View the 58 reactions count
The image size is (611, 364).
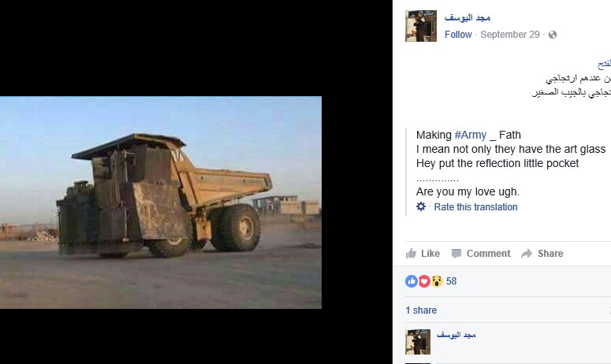[x=451, y=281]
